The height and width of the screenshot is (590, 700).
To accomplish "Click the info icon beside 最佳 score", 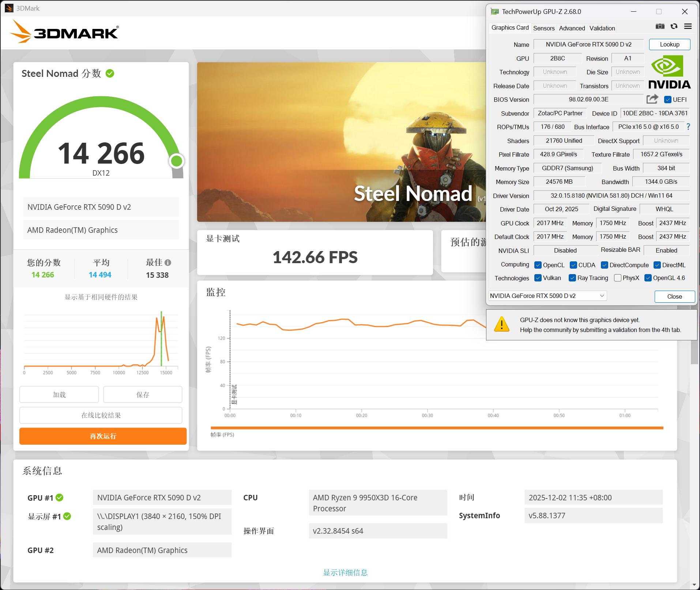I will point(168,262).
